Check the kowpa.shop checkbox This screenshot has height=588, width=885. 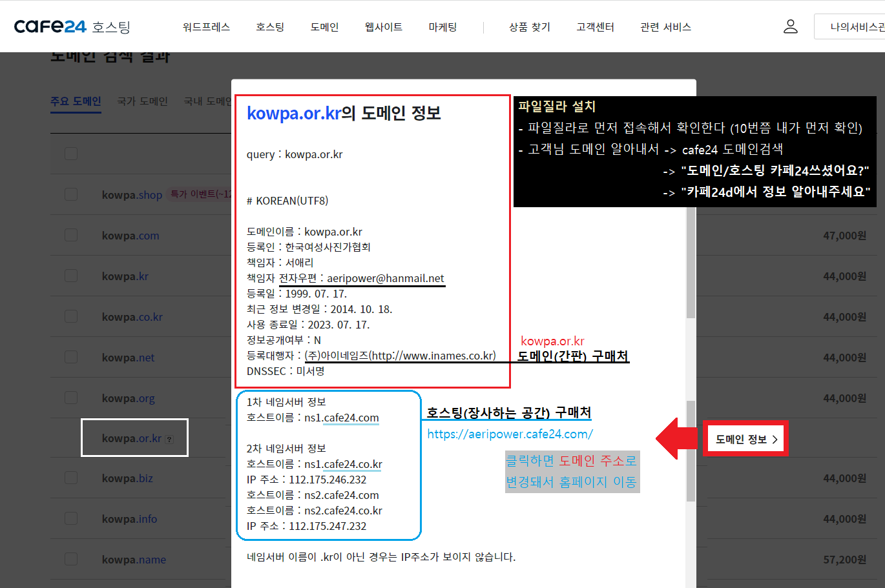[71, 194]
